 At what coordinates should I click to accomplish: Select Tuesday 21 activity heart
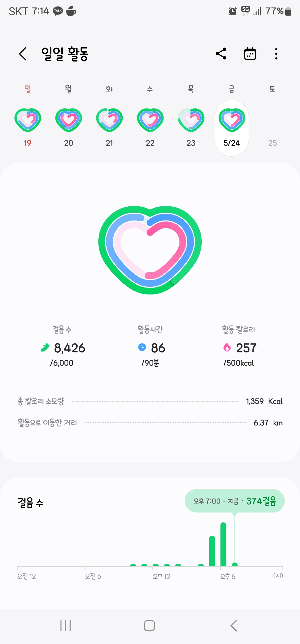(x=109, y=120)
